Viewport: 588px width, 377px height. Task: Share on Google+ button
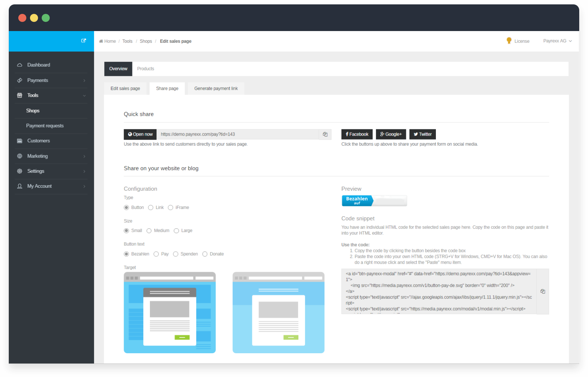pyautogui.click(x=391, y=134)
